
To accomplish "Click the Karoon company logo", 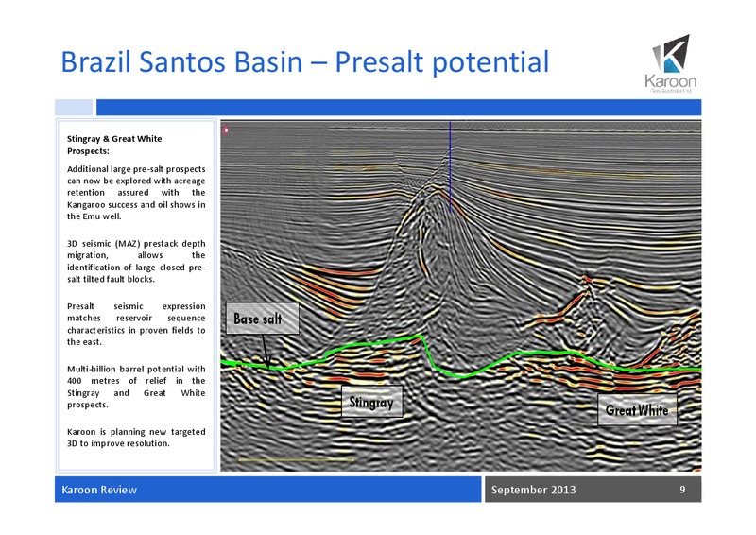I will click(671, 63).
